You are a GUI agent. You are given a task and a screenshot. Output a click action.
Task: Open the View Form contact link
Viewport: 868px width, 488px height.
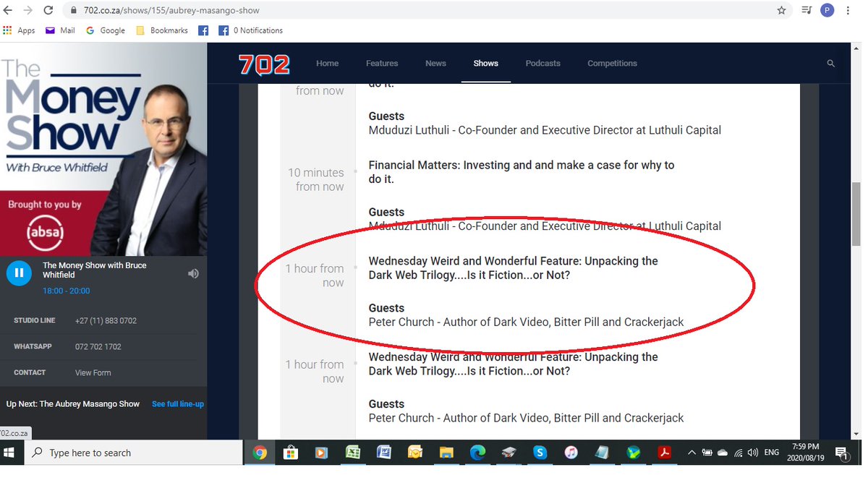click(93, 372)
